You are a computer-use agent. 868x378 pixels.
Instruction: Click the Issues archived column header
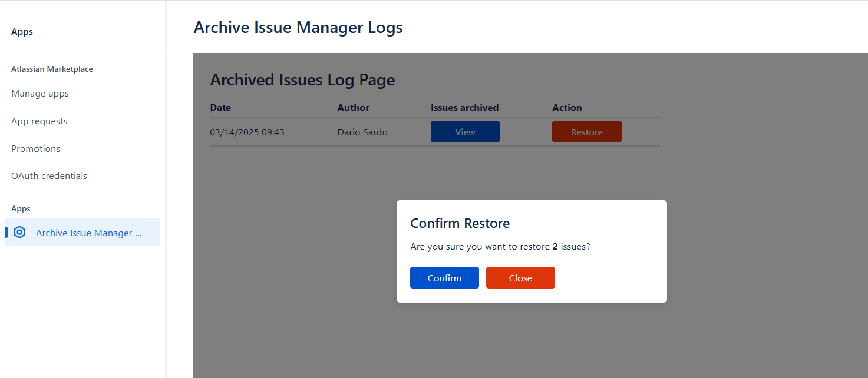point(465,108)
